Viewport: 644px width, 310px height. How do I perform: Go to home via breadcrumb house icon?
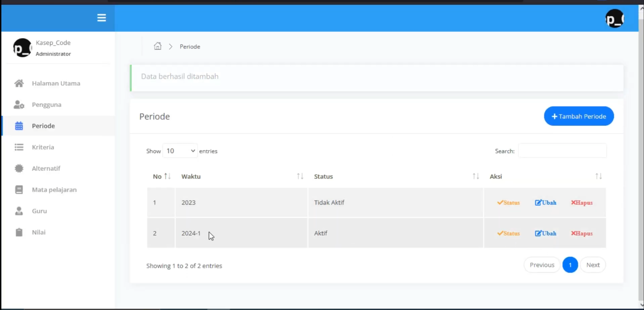[158, 46]
